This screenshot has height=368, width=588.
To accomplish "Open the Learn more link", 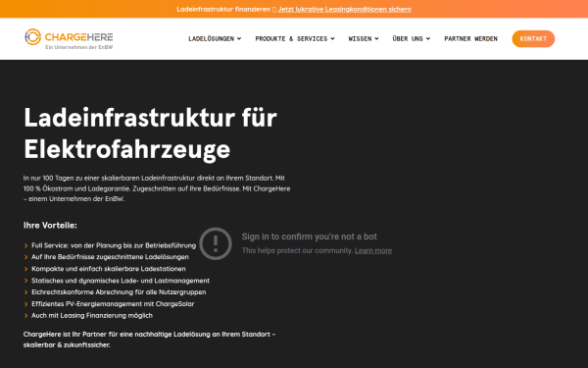I will 373,251.
